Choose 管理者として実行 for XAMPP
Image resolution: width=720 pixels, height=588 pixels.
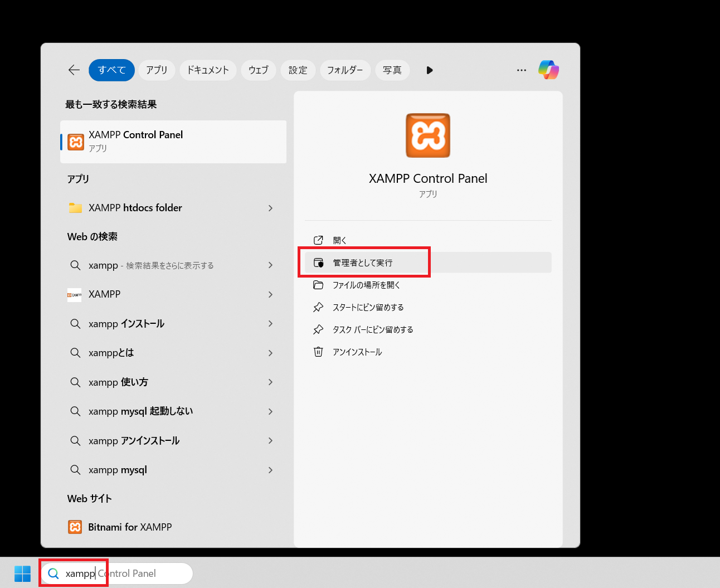click(428, 263)
